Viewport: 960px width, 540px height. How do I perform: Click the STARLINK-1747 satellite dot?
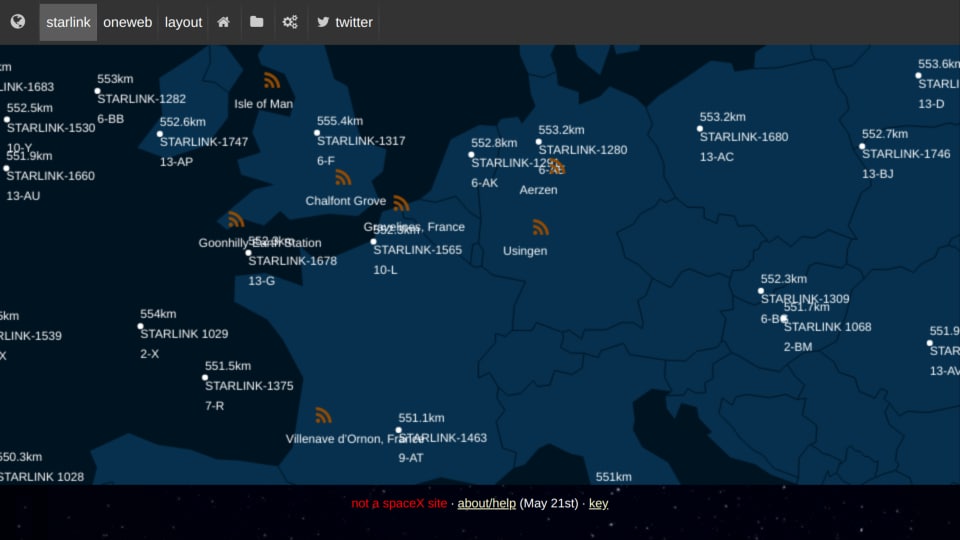coord(160,134)
